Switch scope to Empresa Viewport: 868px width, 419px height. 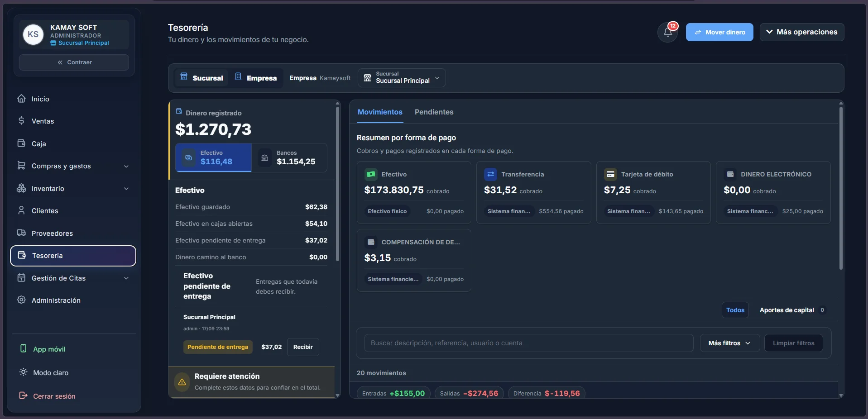(x=256, y=78)
